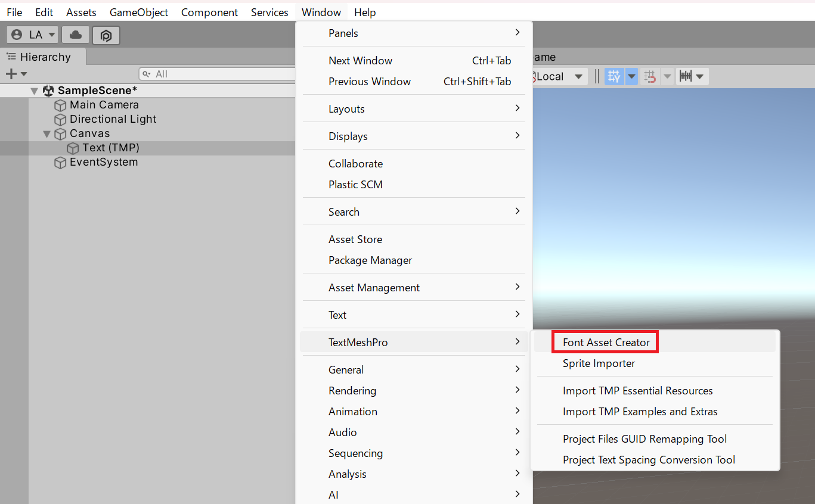Viewport: 815px width, 504px height.
Task: Open the Font Asset Creator
Action: (x=605, y=341)
